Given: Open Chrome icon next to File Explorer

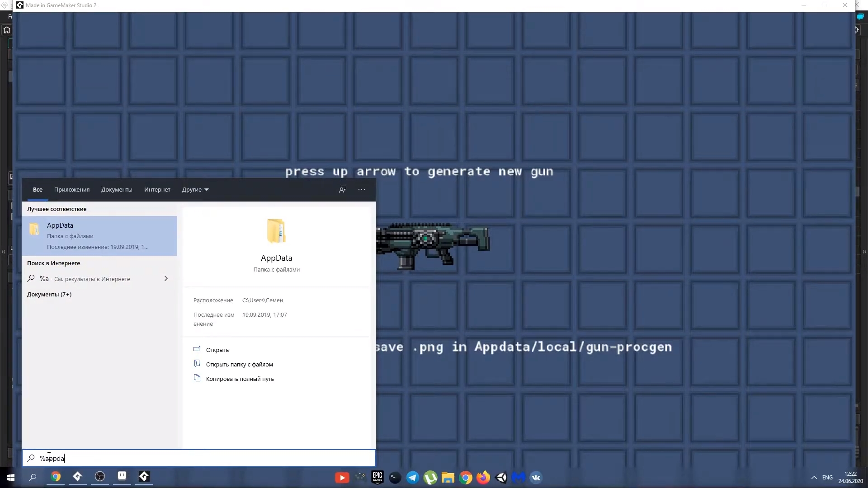Looking at the screenshot, I should point(466,478).
